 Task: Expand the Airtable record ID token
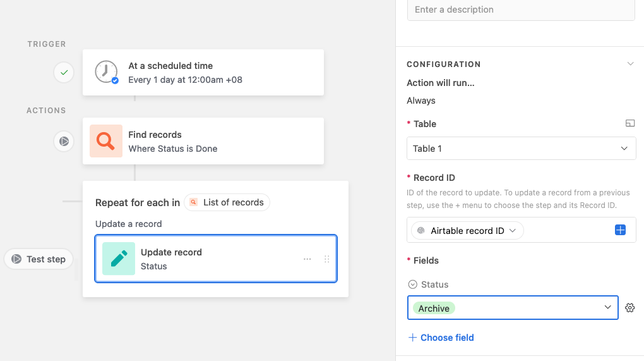pyautogui.click(x=467, y=231)
